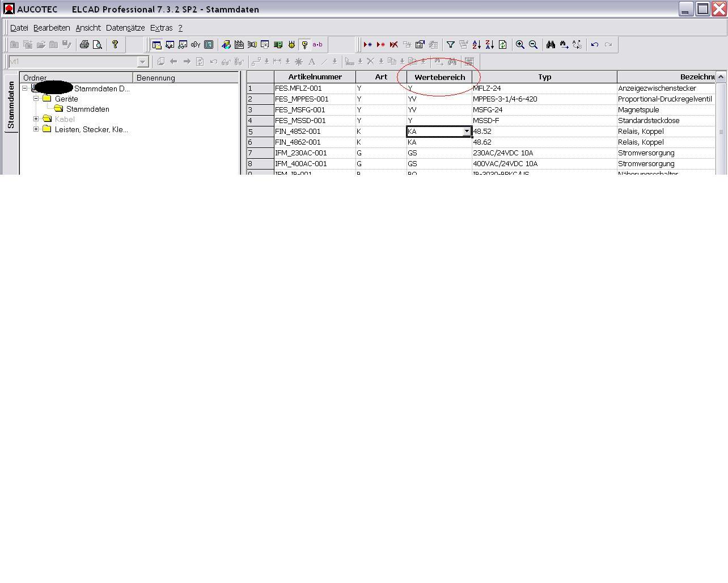Click the Zoom Out magnifier icon
The image size is (728, 583).
pyautogui.click(x=533, y=44)
